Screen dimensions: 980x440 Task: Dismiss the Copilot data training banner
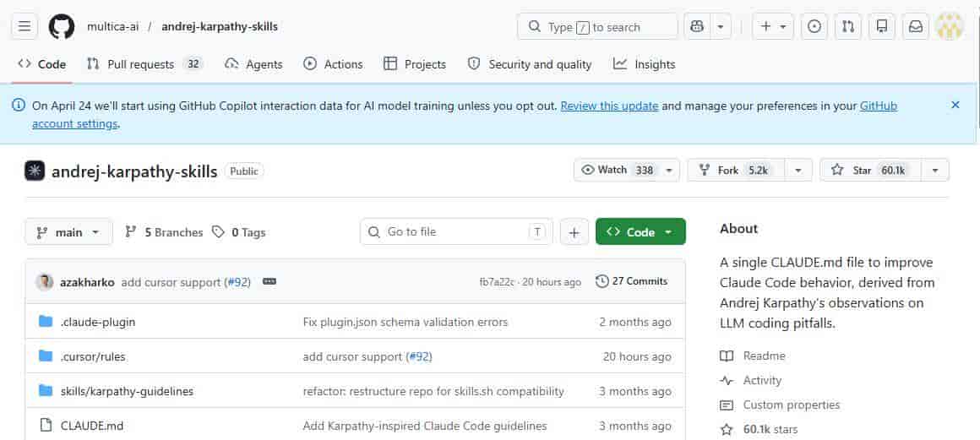pos(955,105)
